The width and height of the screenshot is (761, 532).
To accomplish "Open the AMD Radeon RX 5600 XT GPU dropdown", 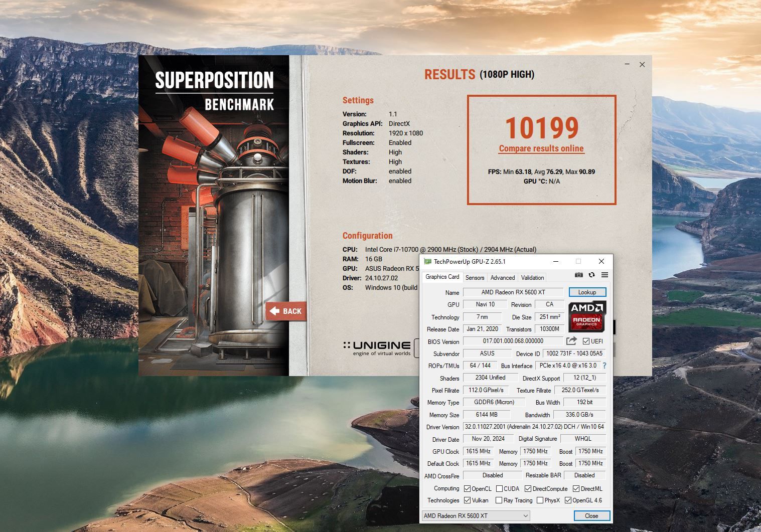I will [x=476, y=515].
